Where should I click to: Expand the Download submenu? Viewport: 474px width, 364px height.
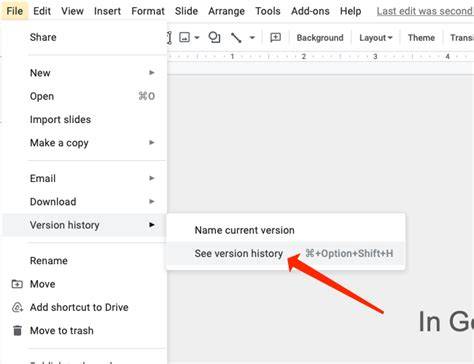point(83,202)
